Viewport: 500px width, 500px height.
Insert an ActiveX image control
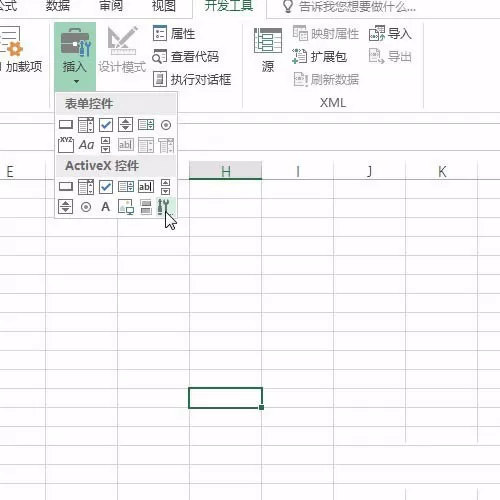tap(126, 207)
